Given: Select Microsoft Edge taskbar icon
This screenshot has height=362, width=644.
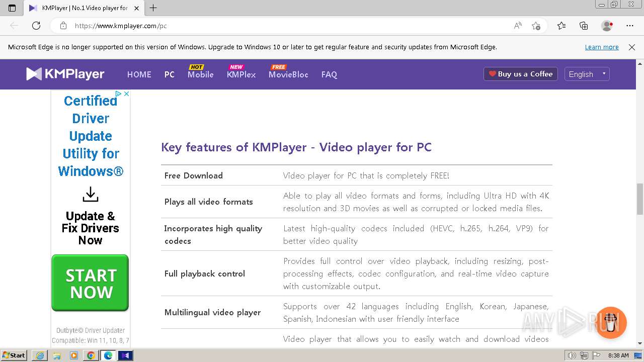Looking at the screenshot, I should pos(108,355).
